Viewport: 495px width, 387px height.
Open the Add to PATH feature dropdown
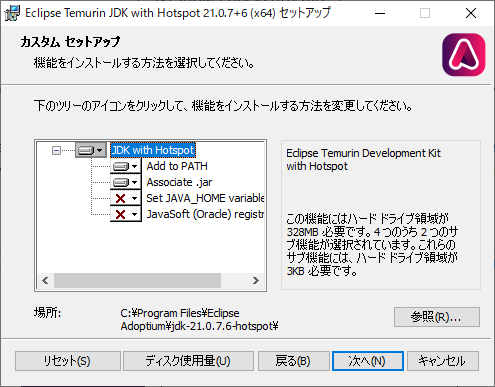[126, 166]
